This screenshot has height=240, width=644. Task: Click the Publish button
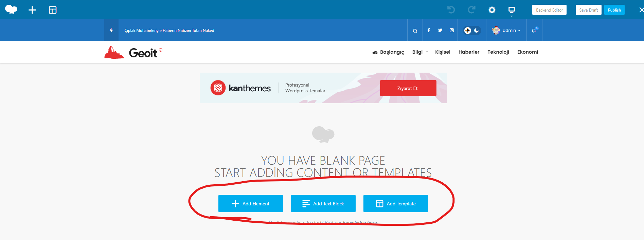point(614,10)
